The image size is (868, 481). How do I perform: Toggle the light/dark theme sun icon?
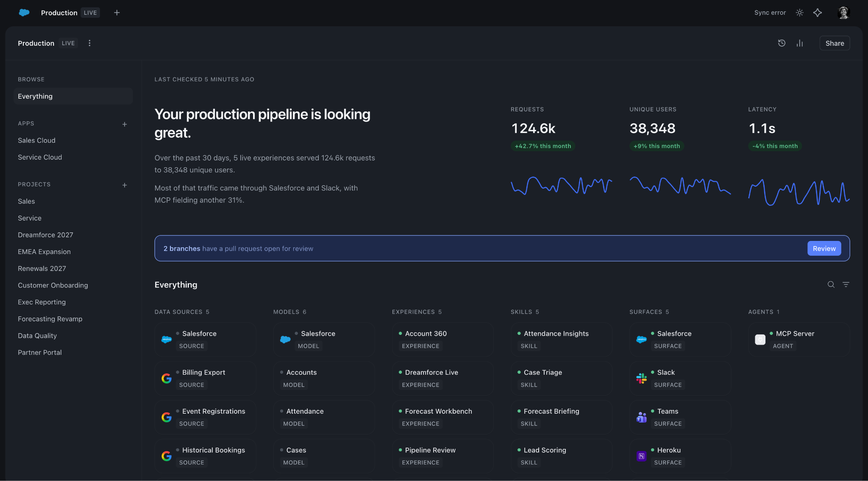coord(799,13)
